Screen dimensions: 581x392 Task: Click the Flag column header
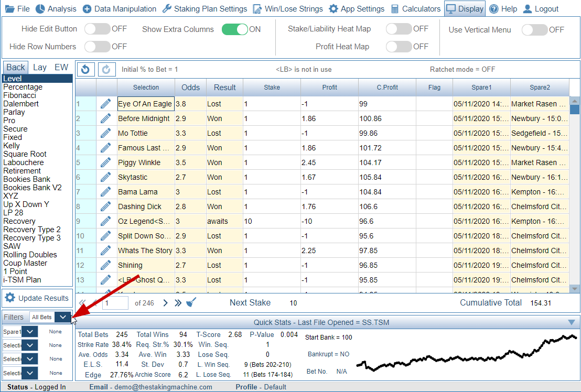[434, 88]
